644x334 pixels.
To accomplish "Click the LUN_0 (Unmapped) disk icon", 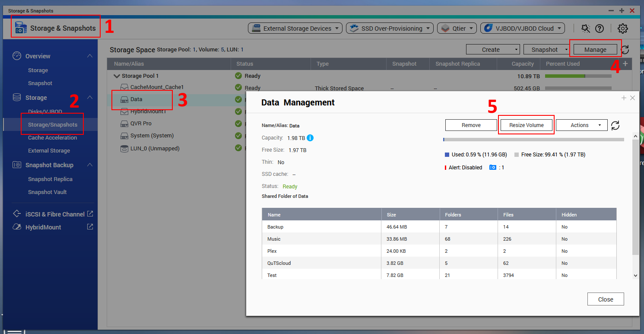I will point(124,149).
